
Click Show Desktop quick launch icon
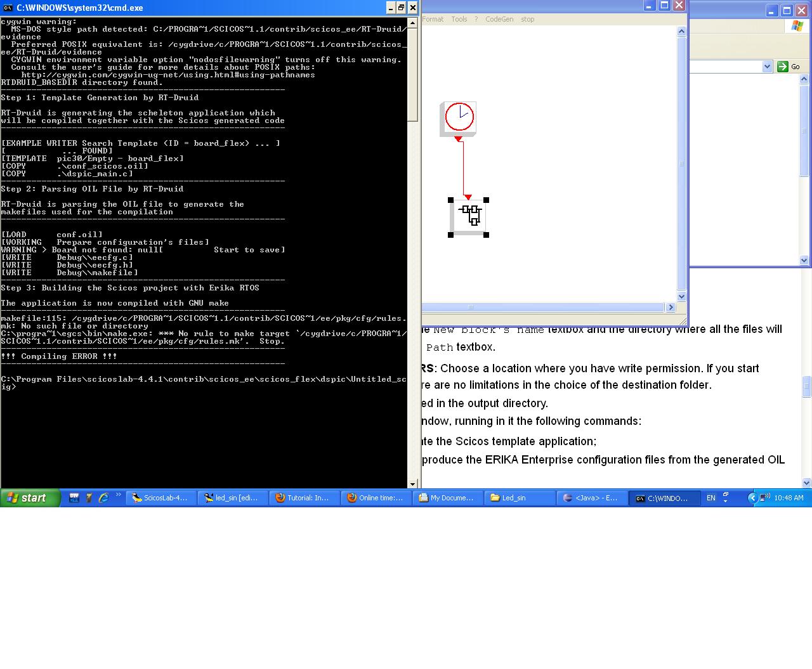click(x=74, y=498)
